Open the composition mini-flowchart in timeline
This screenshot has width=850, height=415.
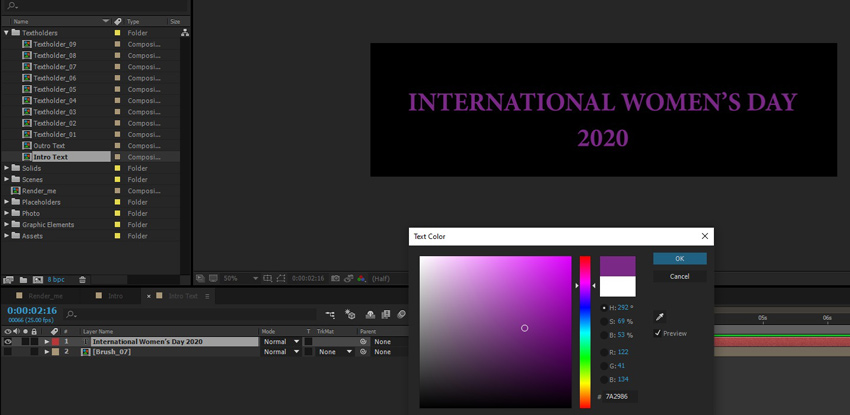pos(330,314)
